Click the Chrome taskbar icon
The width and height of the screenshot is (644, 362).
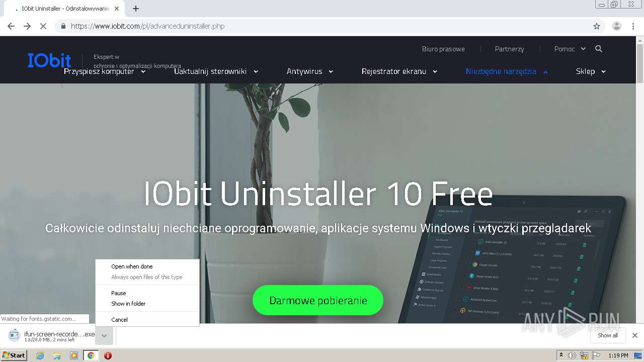coord(91,355)
